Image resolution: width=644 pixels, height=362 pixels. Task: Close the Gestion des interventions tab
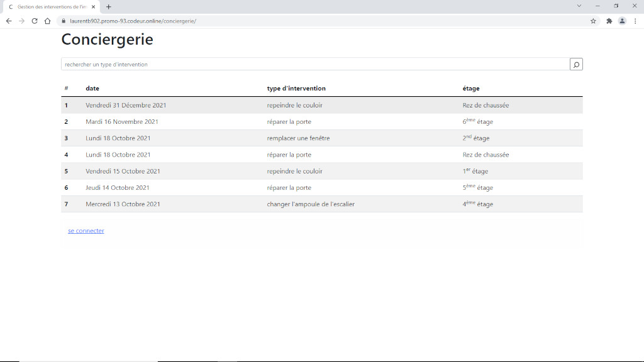click(94, 7)
